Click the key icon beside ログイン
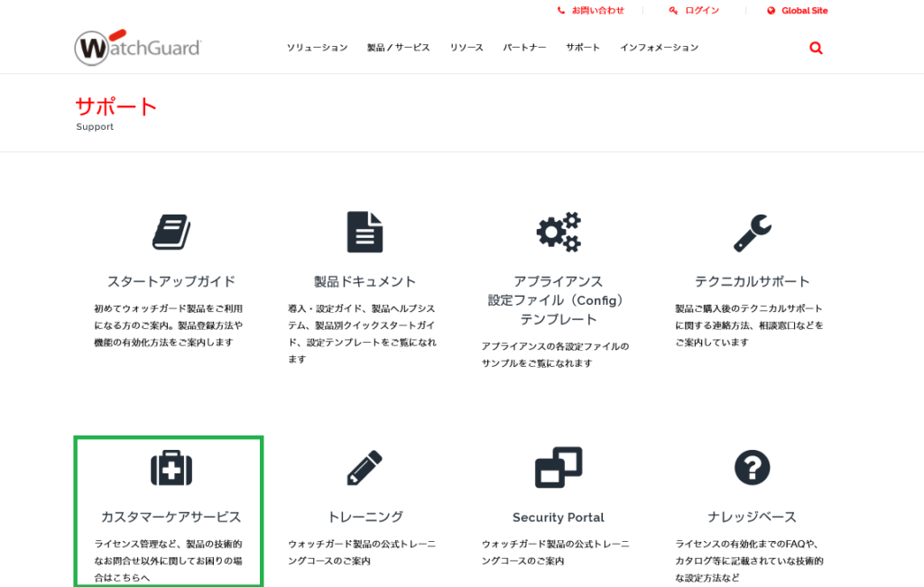The height and width of the screenshot is (587, 924). [673, 11]
